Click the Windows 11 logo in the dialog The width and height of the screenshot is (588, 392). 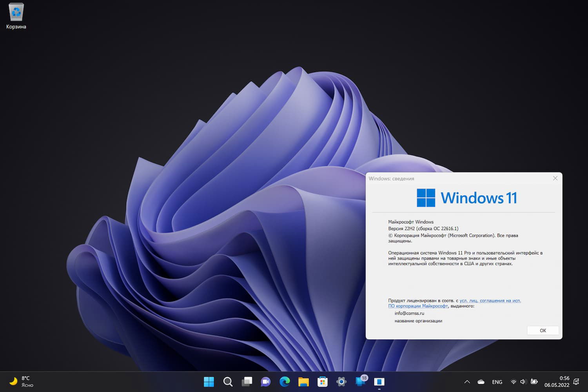(x=466, y=198)
